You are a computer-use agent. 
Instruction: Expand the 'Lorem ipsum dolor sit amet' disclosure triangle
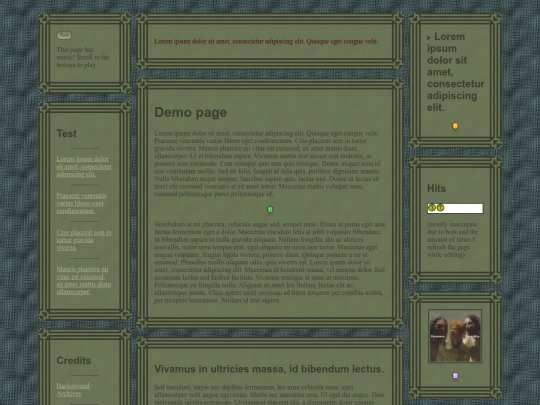(429, 38)
